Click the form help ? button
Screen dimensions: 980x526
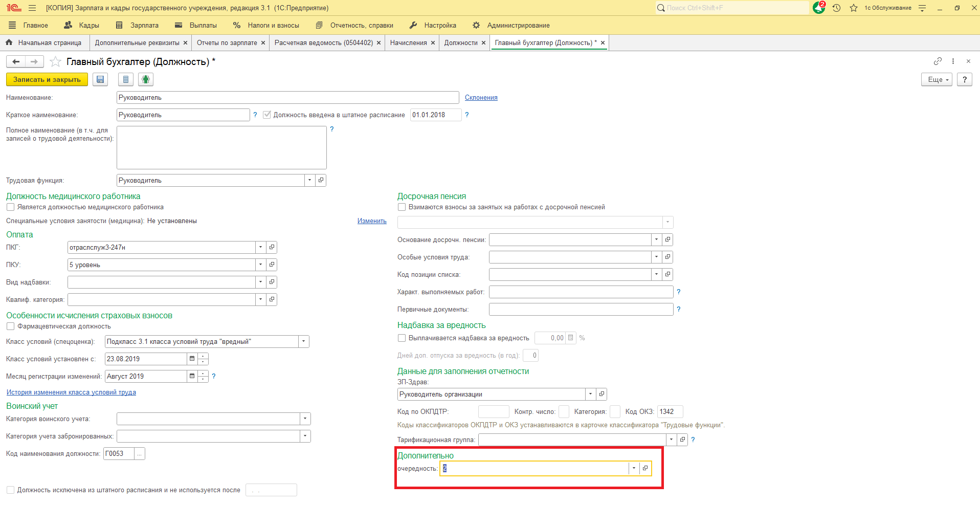pyautogui.click(x=964, y=79)
